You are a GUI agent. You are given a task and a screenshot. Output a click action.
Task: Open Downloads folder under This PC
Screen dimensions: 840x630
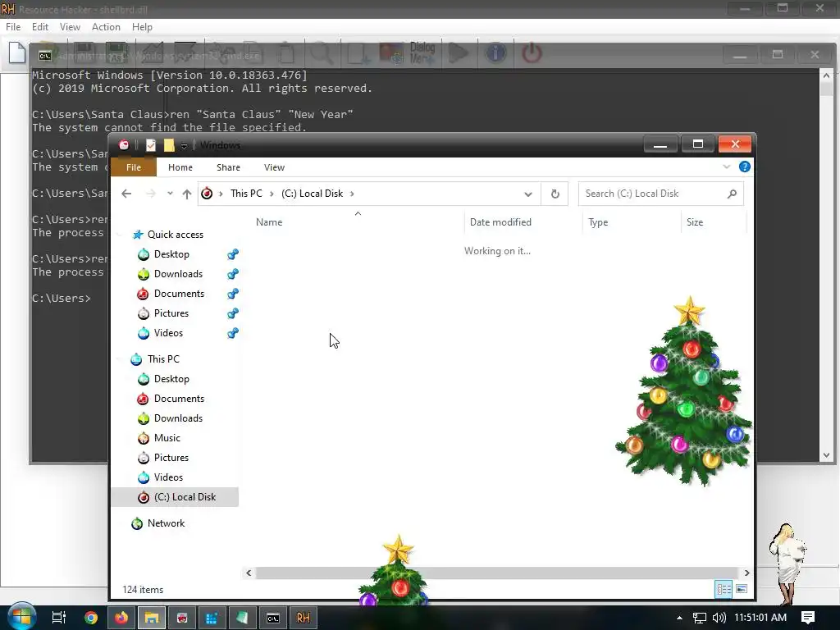point(178,418)
